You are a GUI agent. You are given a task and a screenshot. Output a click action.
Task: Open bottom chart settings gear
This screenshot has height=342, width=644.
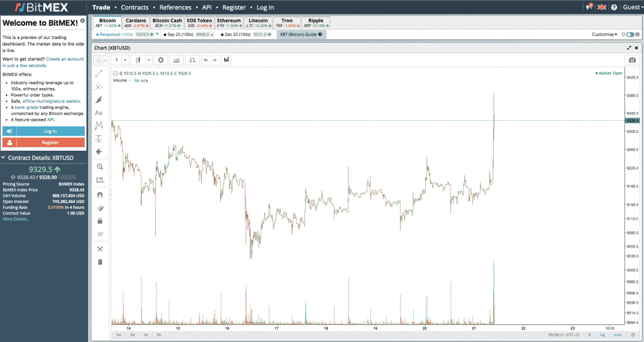pyautogui.click(x=633, y=334)
